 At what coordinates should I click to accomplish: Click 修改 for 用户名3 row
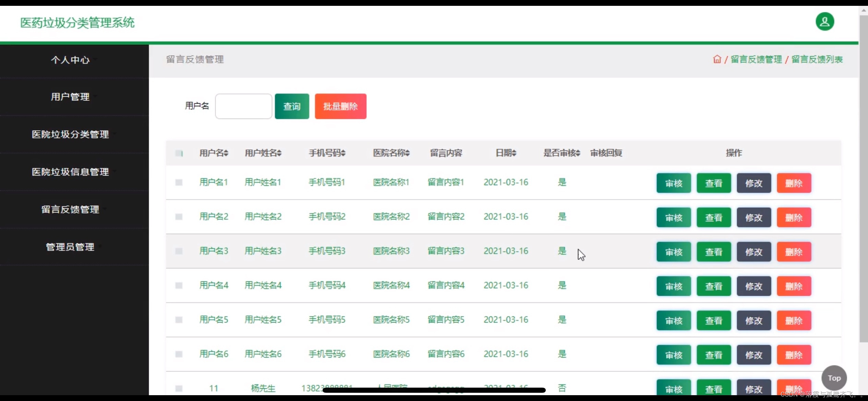pos(754,252)
